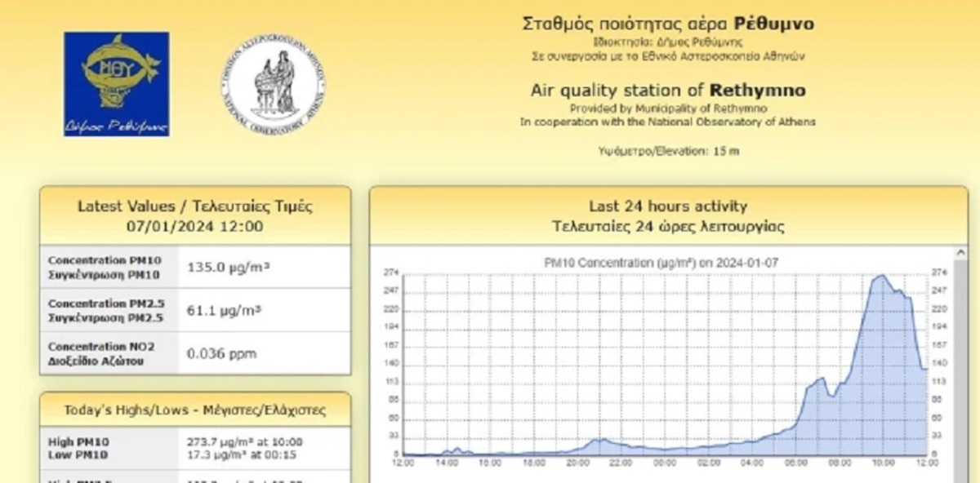Image resolution: width=980 pixels, height=483 pixels.
Task: Click the National Observatory of Athens seal
Action: (275, 84)
